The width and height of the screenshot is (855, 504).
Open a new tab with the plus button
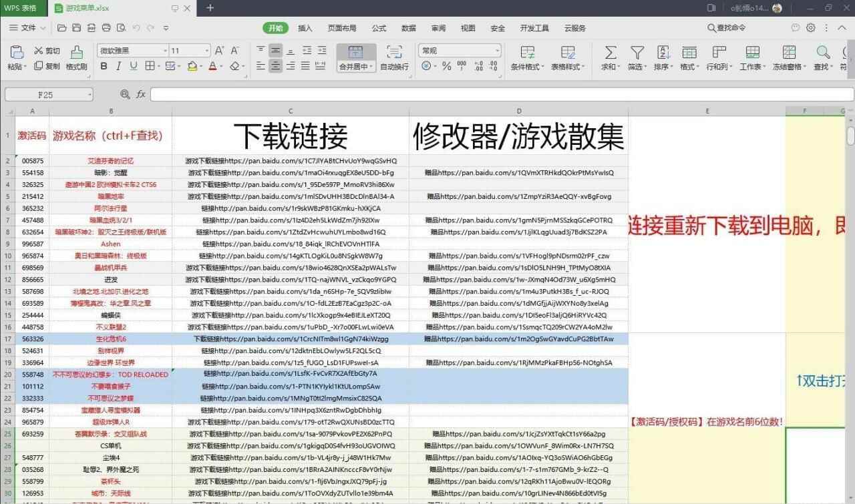pyautogui.click(x=210, y=8)
